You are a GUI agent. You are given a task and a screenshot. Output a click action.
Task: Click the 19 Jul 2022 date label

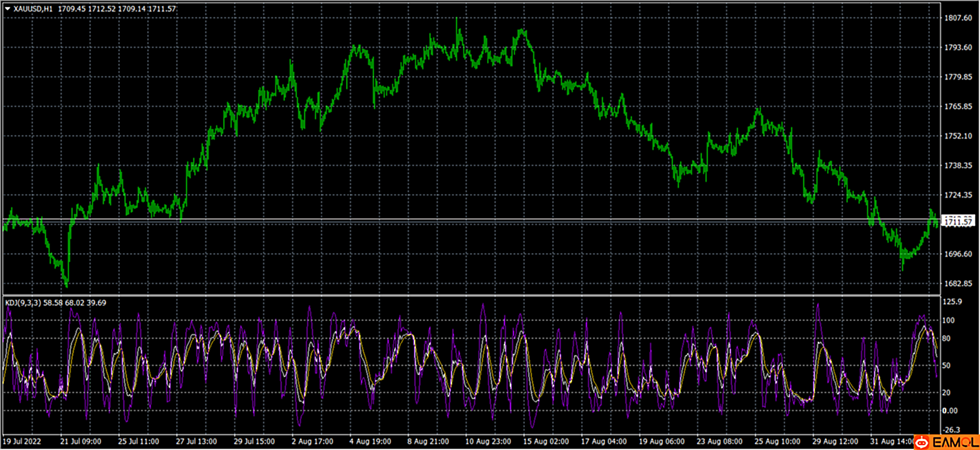click(x=23, y=442)
